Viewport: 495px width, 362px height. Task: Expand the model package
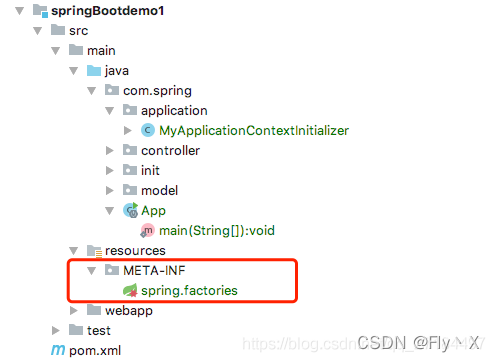(109, 191)
